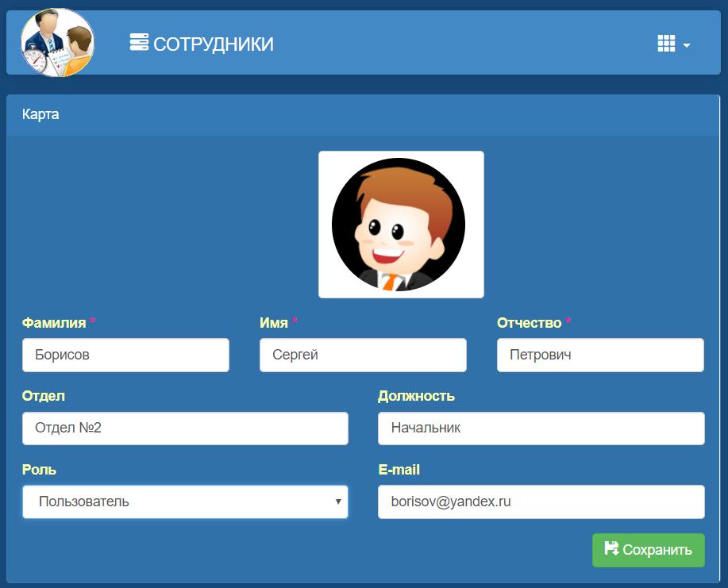
Task: Click the Роль label
Action: click(x=39, y=470)
